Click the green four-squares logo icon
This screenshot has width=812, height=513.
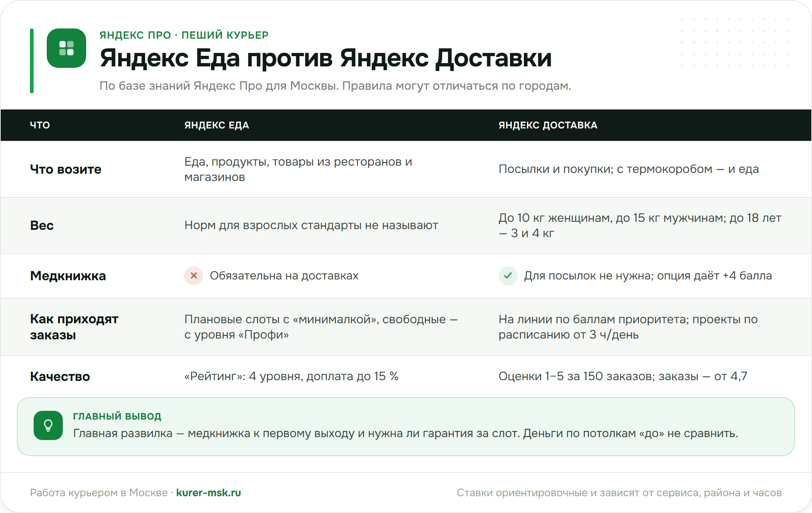click(66, 48)
